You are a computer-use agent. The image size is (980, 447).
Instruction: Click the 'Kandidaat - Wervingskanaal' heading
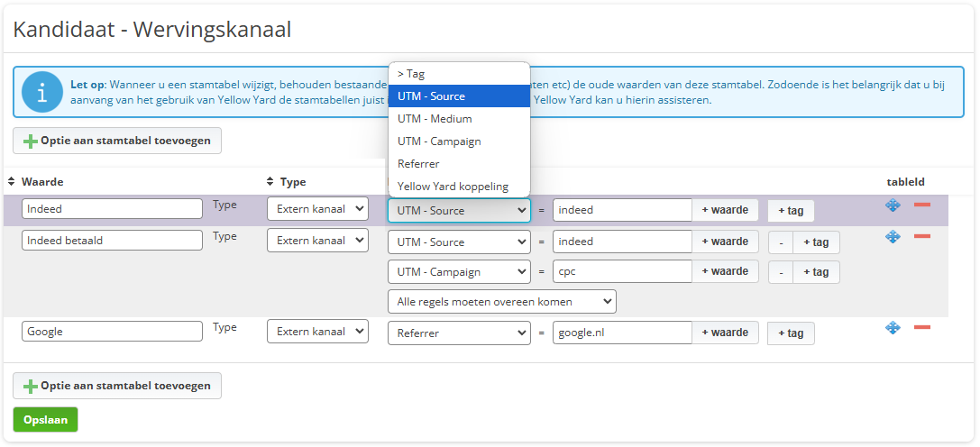(x=151, y=30)
